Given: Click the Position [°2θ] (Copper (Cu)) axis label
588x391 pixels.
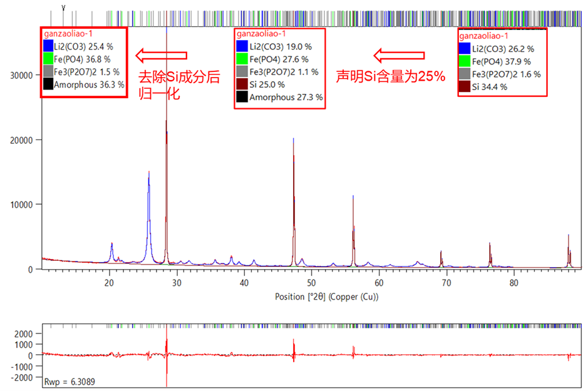Looking at the screenshot, I should 311,296.
